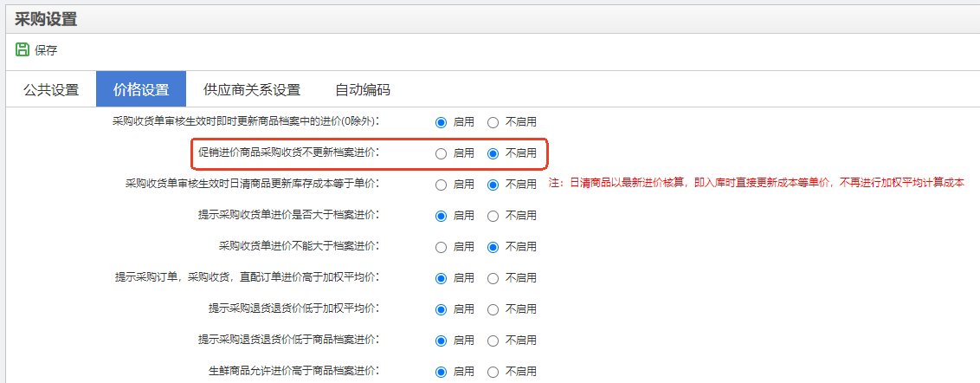
Task: Select 不启用 for 提示采购退货退货价低于商品档案进价
Action: pos(493,341)
